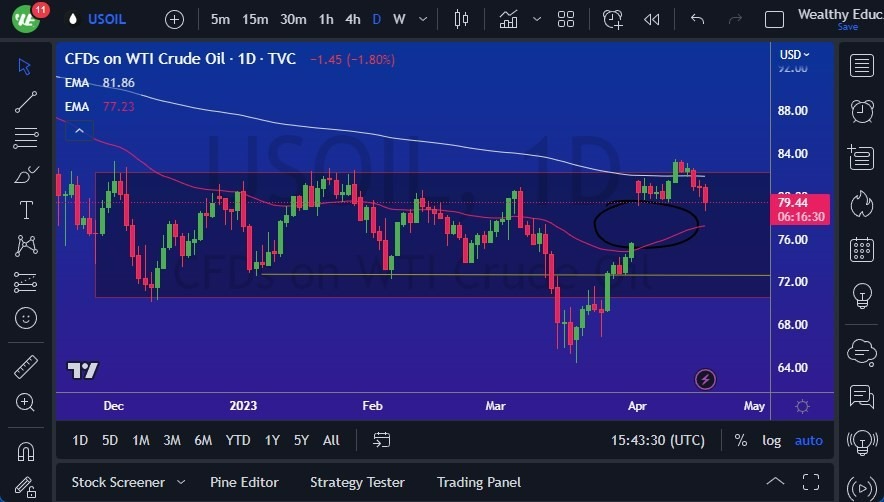Open the Stock Screener tab
This screenshot has height=502, width=884.
click(x=118, y=482)
